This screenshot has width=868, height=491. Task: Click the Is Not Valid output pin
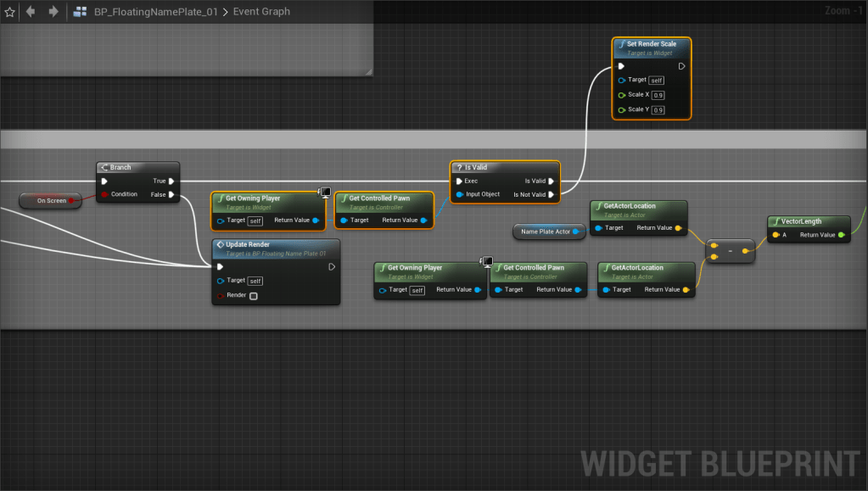tap(552, 194)
